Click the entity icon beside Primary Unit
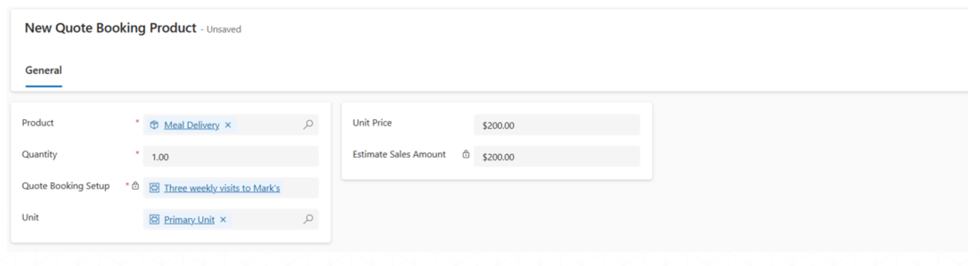The width and height of the screenshot is (980, 266). (x=154, y=220)
